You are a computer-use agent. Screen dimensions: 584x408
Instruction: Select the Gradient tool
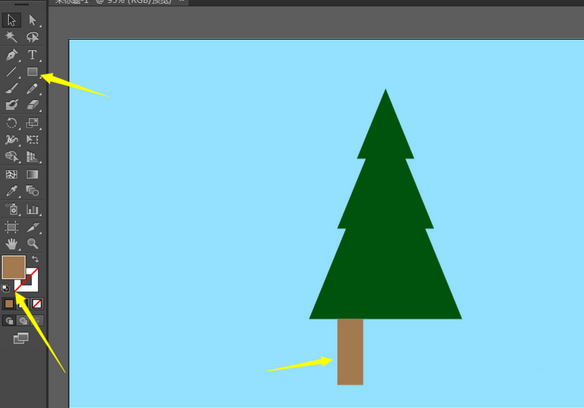[x=32, y=174]
